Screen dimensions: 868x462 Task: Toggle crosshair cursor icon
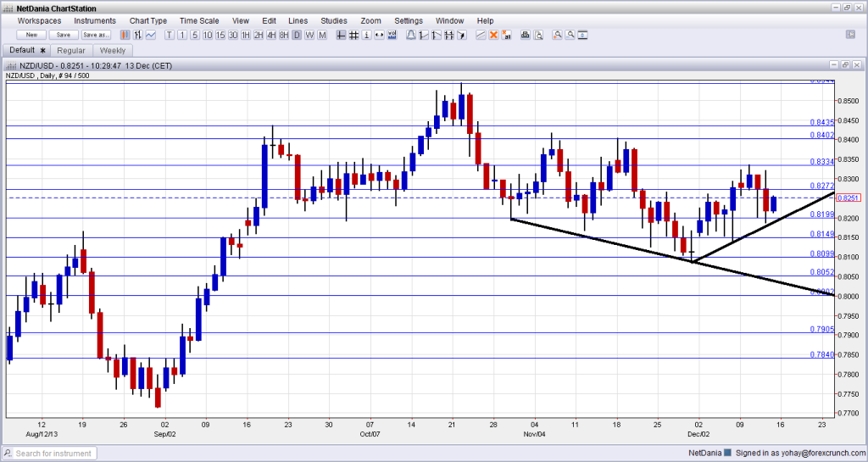pos(341,35)
